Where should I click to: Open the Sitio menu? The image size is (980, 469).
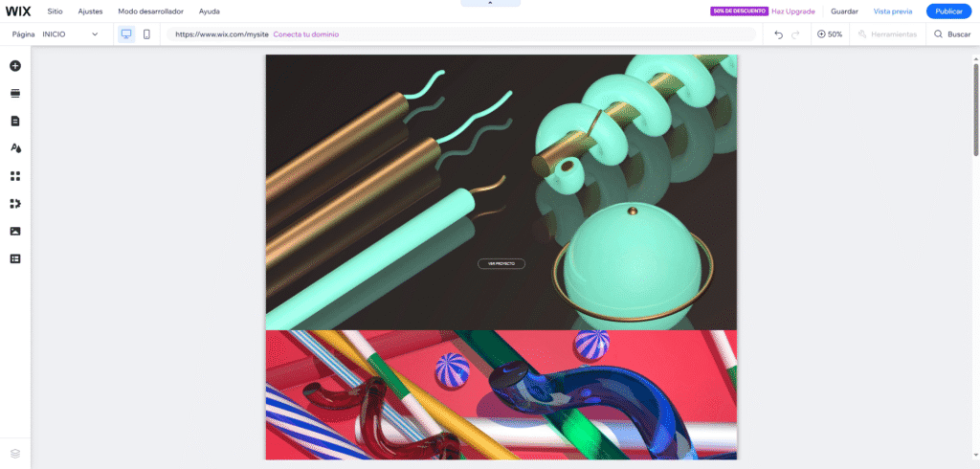[x=56, y=11]
